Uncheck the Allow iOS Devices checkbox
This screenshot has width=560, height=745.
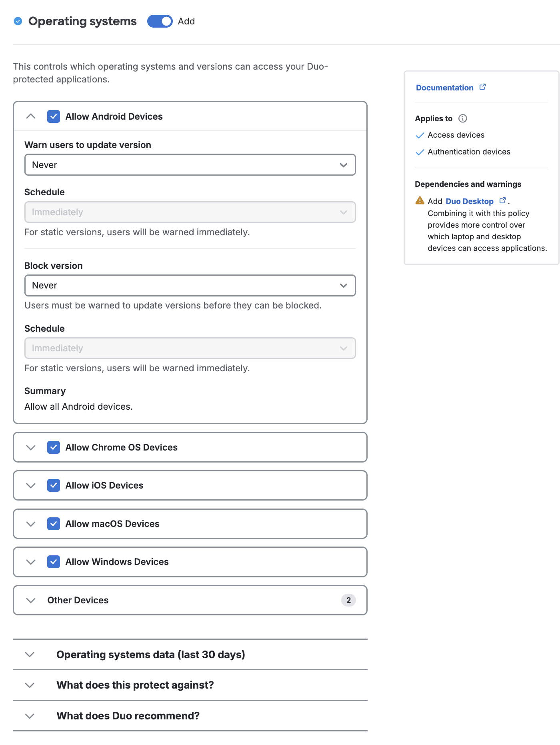click(x=54, y=485)
